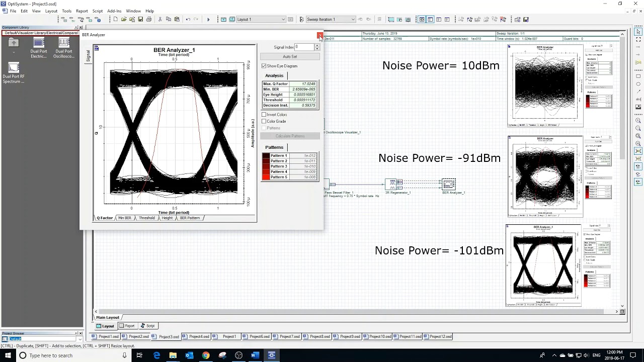The width and height of the screenshot is (644, 362).
Task: Click the Open folder toolbar icon
Action: pyautogui.click(x=124, y=20)
